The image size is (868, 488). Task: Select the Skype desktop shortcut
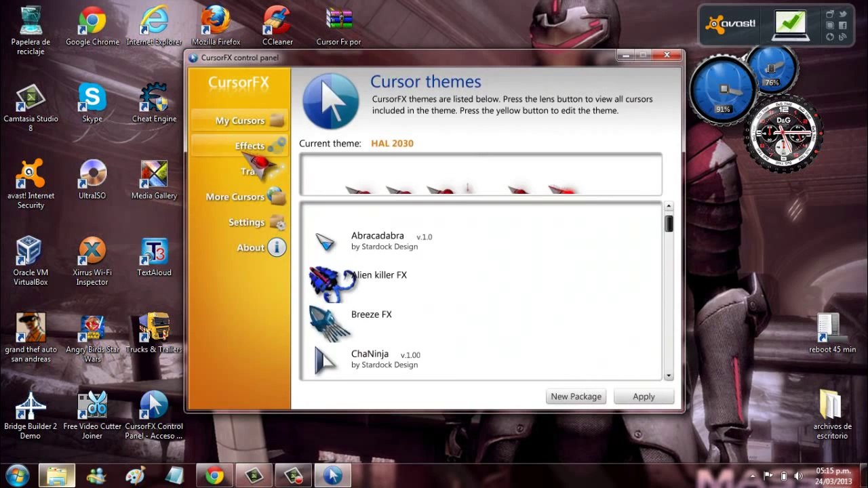[92, 104]
